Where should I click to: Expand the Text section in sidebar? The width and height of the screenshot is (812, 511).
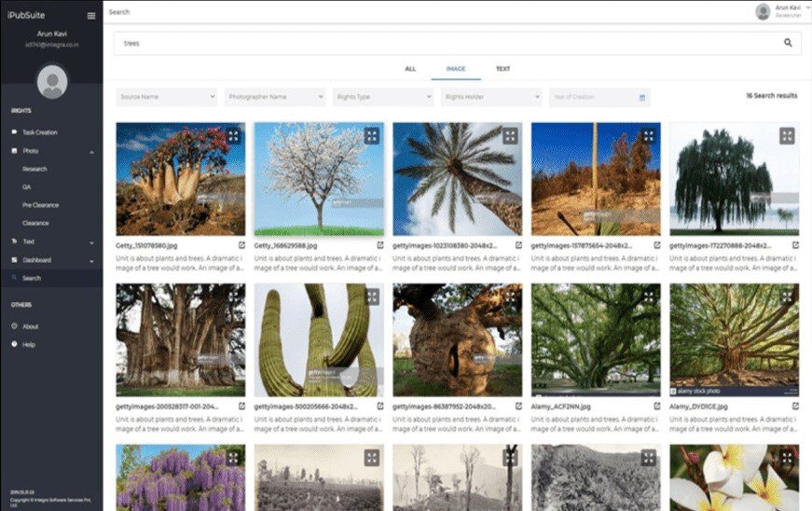point(91,242)
